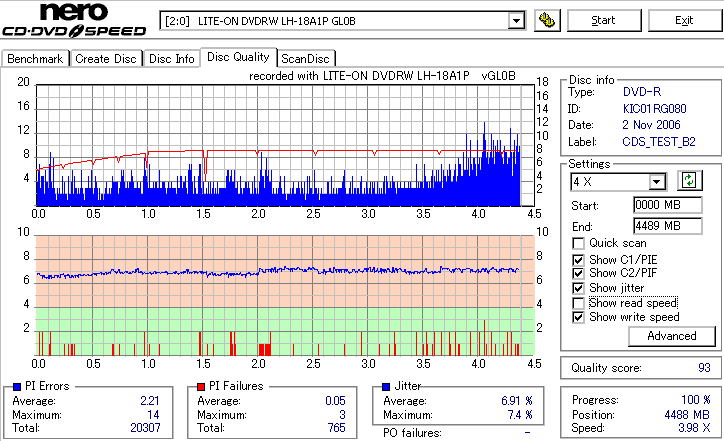Click the PI Failures total 765
Screen dimensions: 724x441
click(x=337, y=428)
